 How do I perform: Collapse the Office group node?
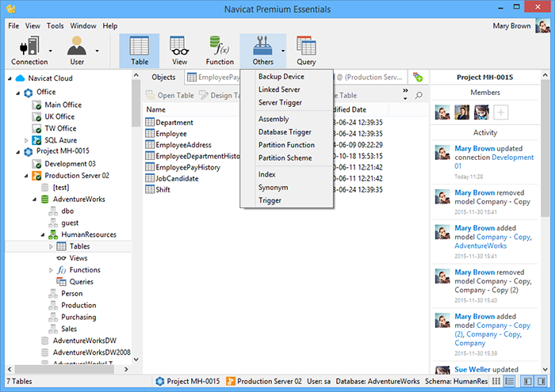click(17, 93)
